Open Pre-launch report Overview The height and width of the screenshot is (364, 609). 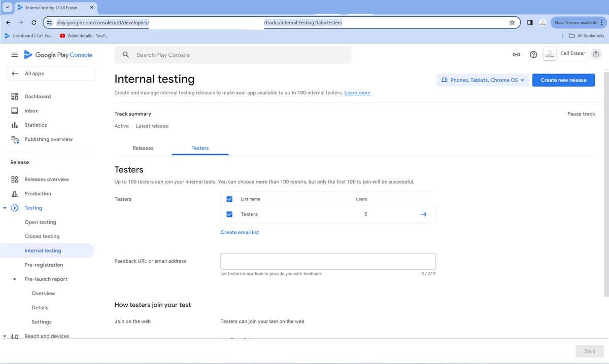(44, 293)
